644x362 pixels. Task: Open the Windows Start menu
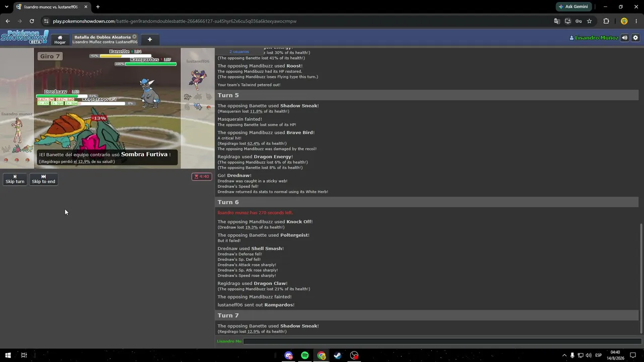(8, 355)
